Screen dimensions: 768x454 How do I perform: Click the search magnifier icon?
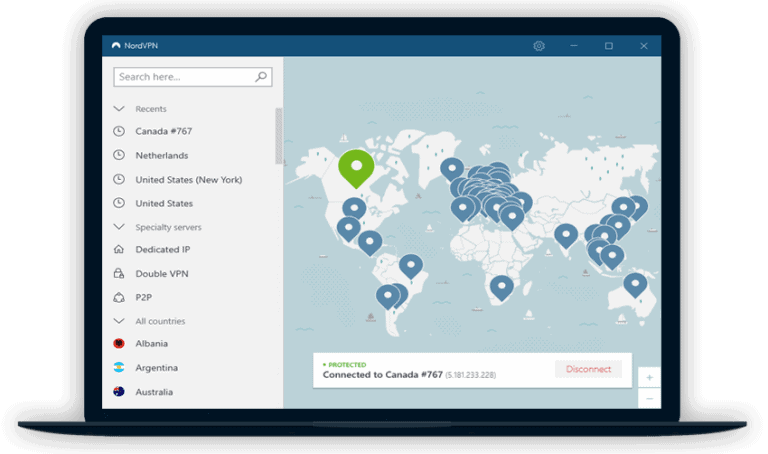[x=261, y=76]
